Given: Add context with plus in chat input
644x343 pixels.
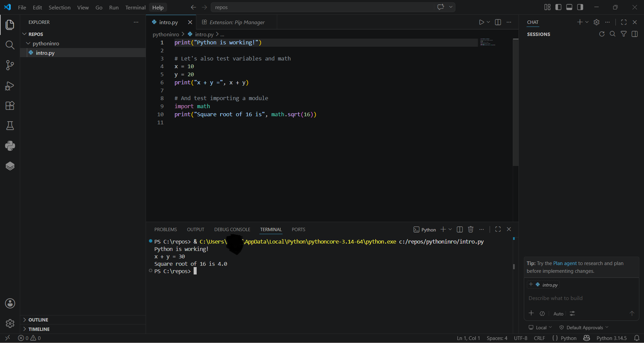Looking at the screenshot, I should click(x=531, y=313).
